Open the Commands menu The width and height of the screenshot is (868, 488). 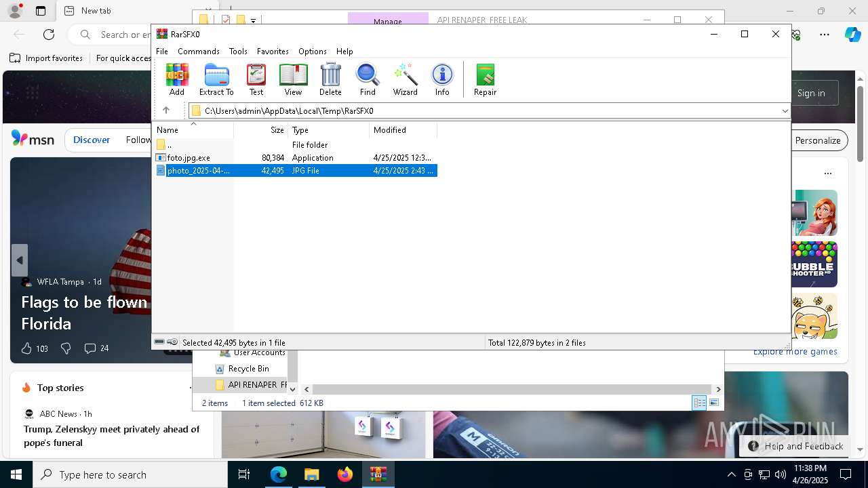(199, 51)
